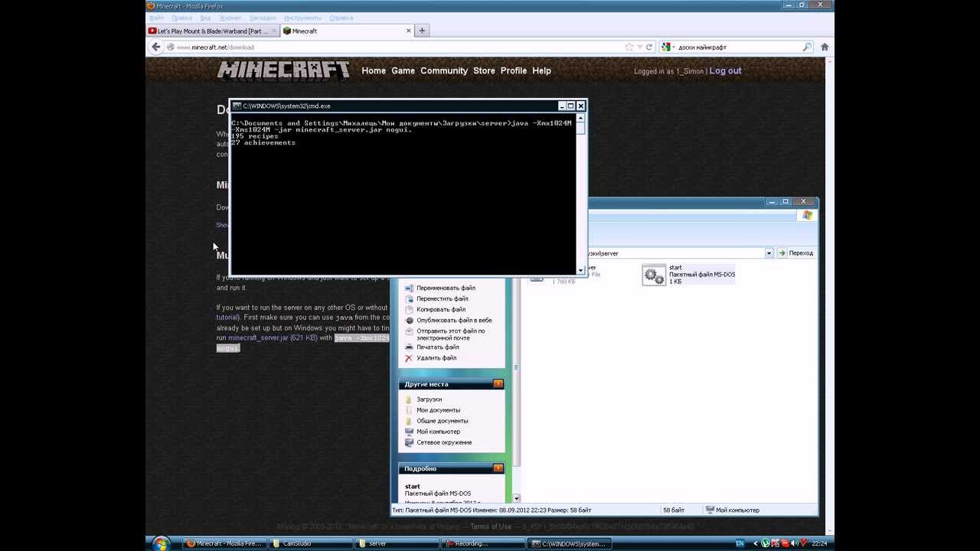Open the Help link on Minecraft site
980x551 pixels.
[541, 70]
